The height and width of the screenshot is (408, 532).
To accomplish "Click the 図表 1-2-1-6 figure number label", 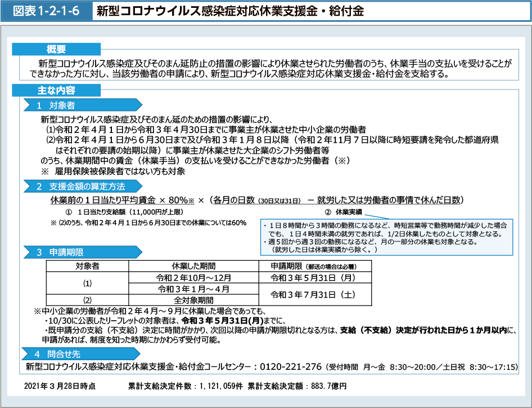I will click(47, 11).
